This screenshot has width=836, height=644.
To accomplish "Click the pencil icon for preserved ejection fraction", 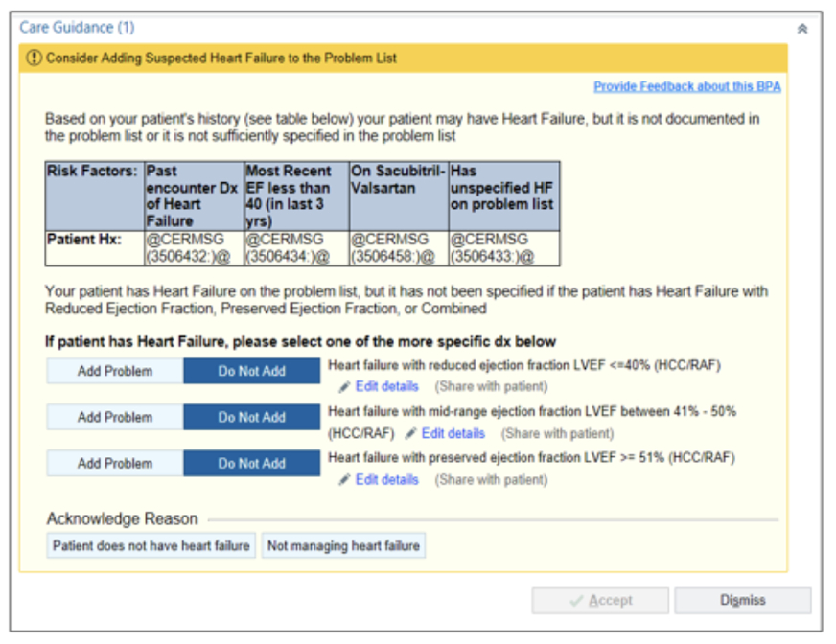I will [x=344, y=480].
